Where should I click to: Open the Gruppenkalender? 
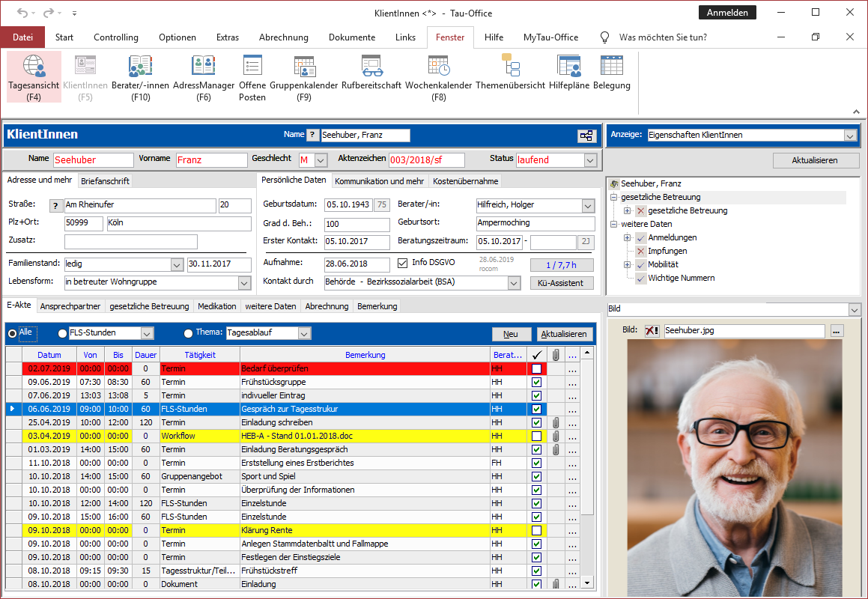pos(304,75)
